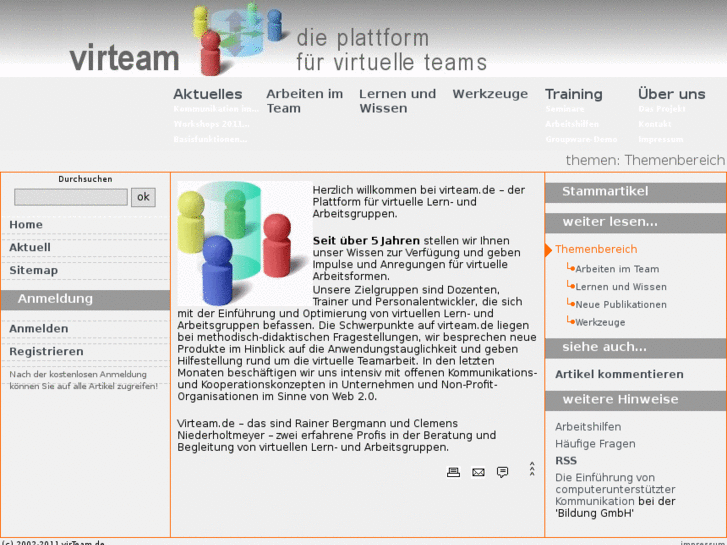
Task: Click Seminare under Training
Action: (565, 109)
